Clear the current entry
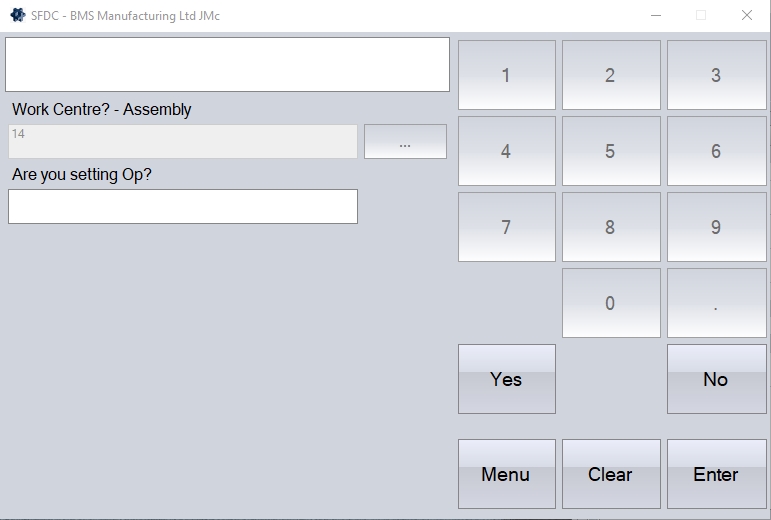 coord(610,474)
